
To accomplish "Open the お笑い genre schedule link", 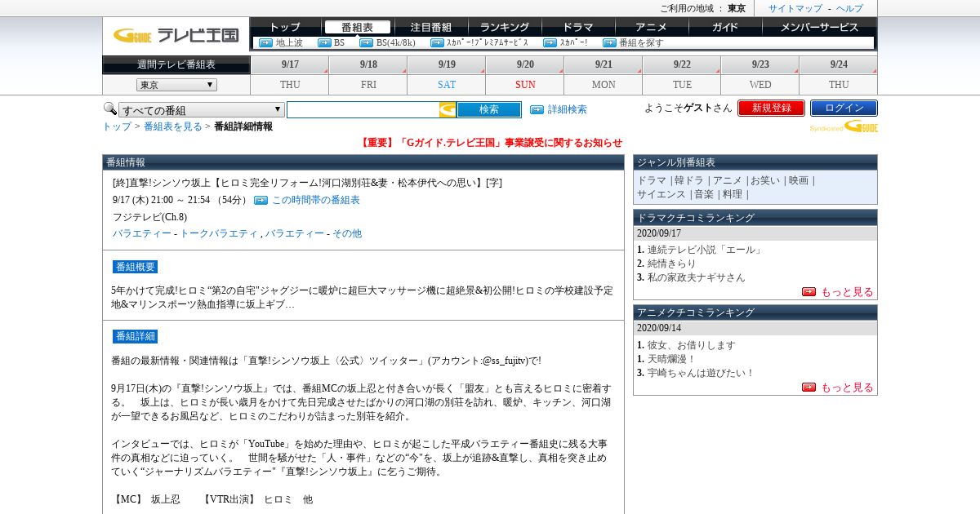I will tap(767, 180).
